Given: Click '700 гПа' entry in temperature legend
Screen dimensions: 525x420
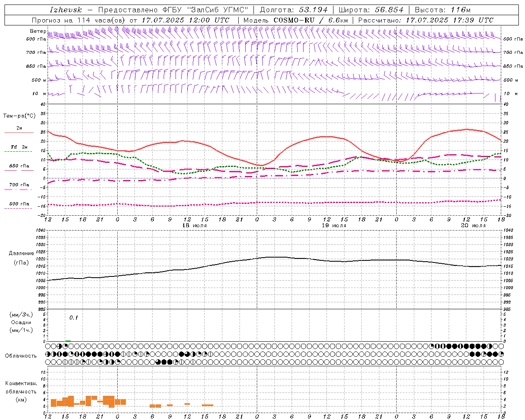Looking at the screenshot, I should (19, 185).
